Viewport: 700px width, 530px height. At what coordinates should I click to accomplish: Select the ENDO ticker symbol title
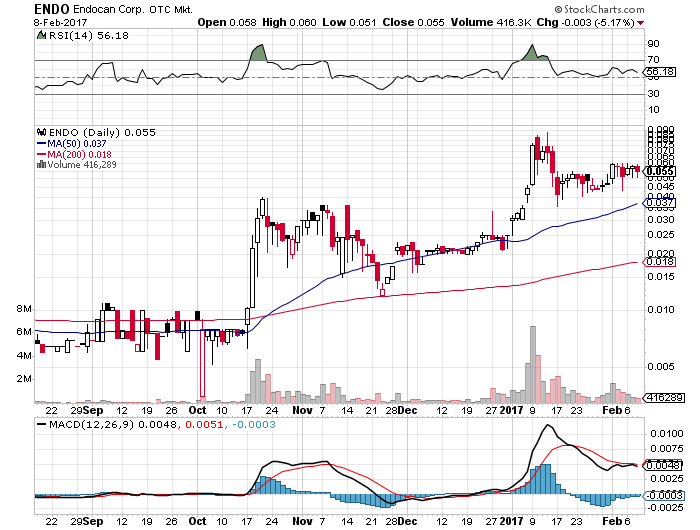[52, 9]
